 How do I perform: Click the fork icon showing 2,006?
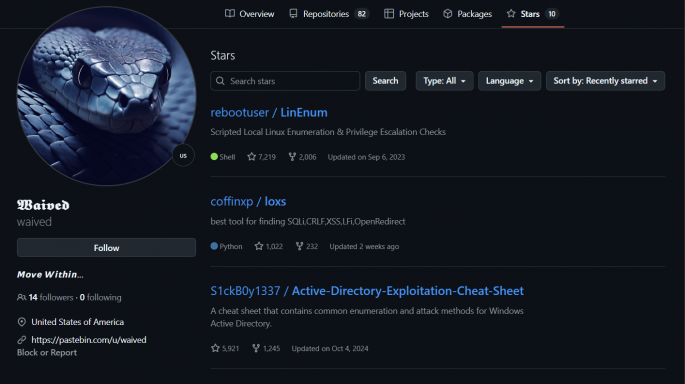pos(292,156)
